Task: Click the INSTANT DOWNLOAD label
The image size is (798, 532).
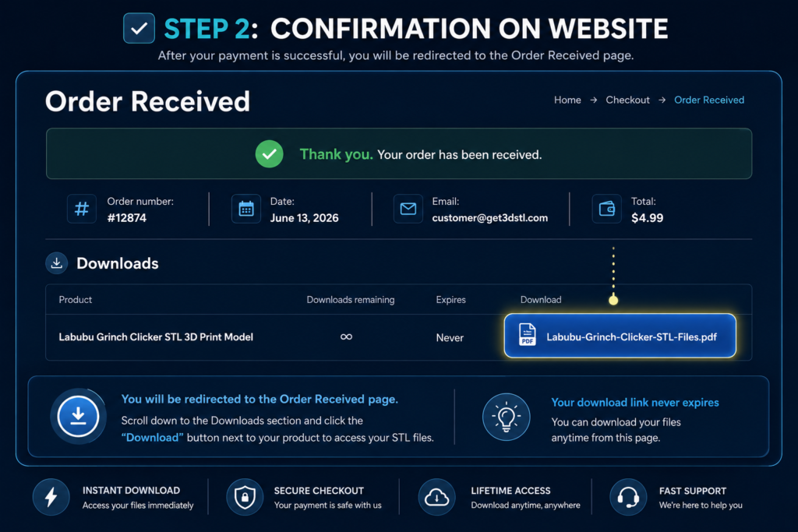Action: 131,490
